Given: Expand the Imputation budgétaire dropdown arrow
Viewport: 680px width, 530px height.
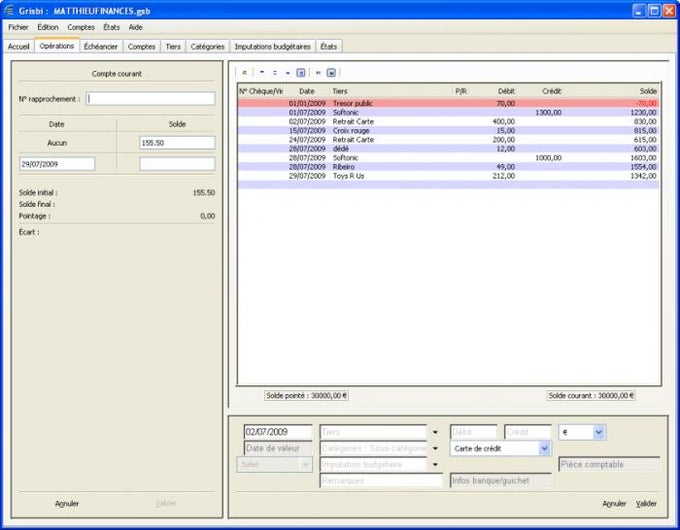Looking at the screenshot, I should click(x=435, y=464).
